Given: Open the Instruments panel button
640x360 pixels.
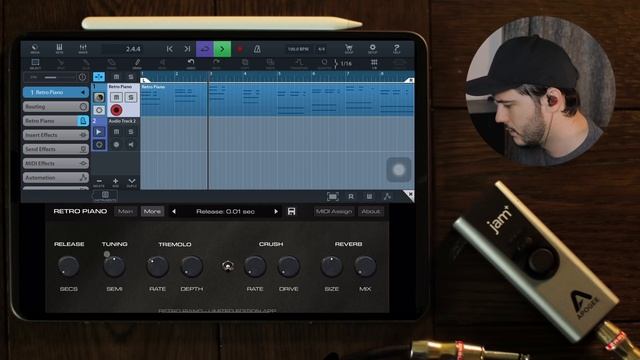Looking at the screenshot, I should point(105,196).
